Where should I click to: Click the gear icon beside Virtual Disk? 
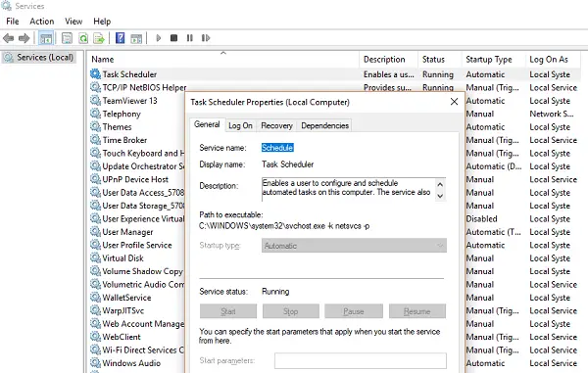pyautogui.click(x=96, y=257)
